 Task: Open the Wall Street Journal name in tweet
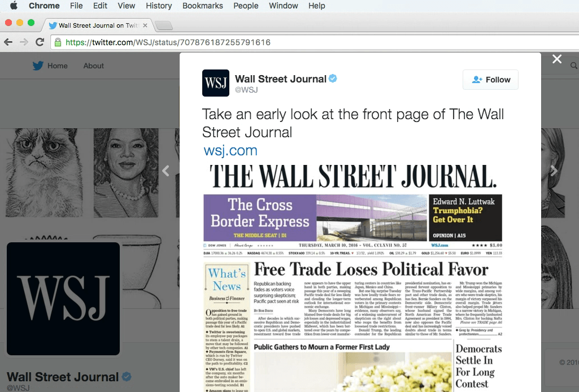tap(281, 79)
